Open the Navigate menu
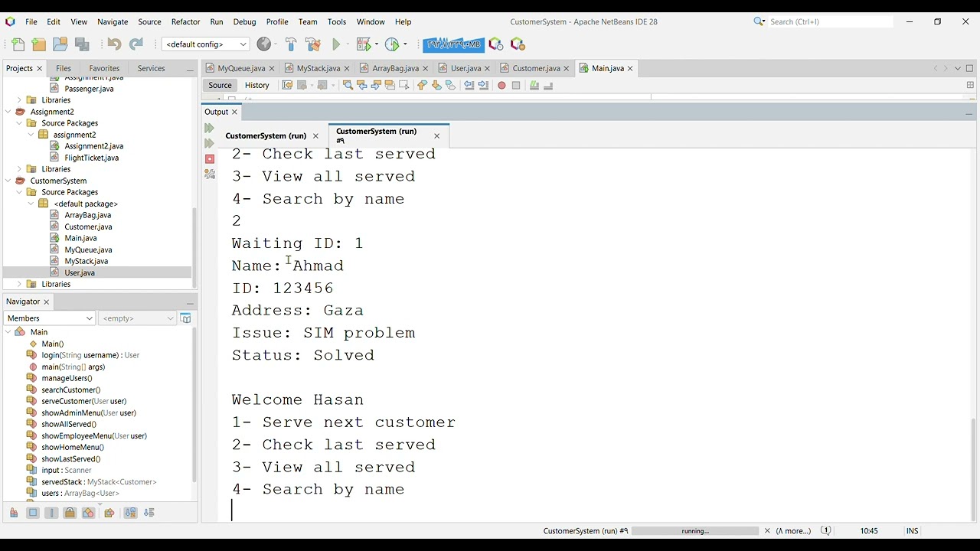This screenshot has height=551, width=980. point(113,21)
